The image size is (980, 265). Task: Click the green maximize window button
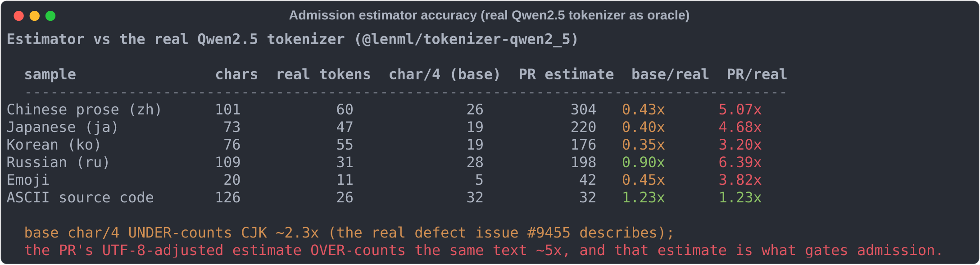click(x=50, y=16)
